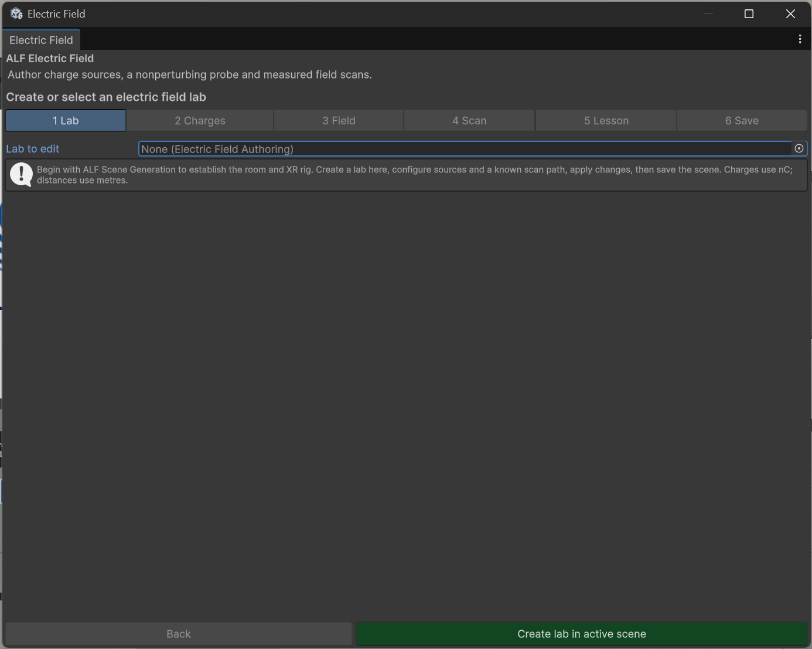
Task: Click the Lab to edit label
Action: tap(33, 149)
